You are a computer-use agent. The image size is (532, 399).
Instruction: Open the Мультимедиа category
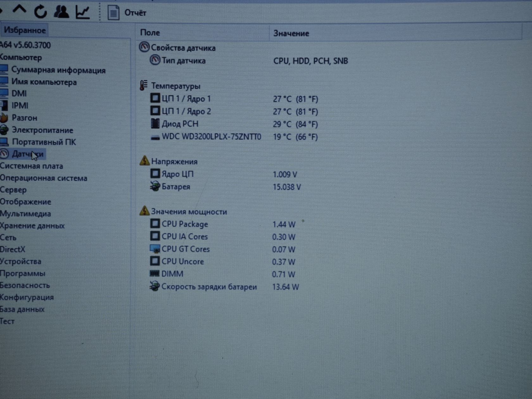(x=25, y=214)
